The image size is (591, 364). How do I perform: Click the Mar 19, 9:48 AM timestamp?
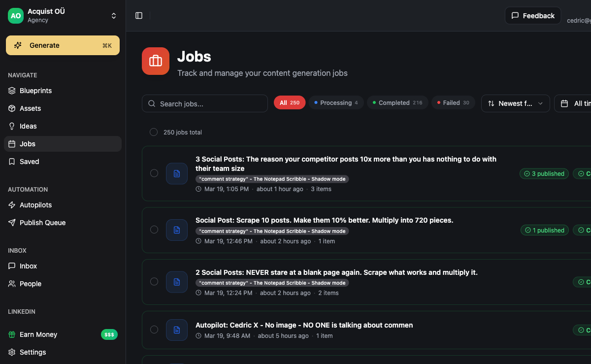227,336
